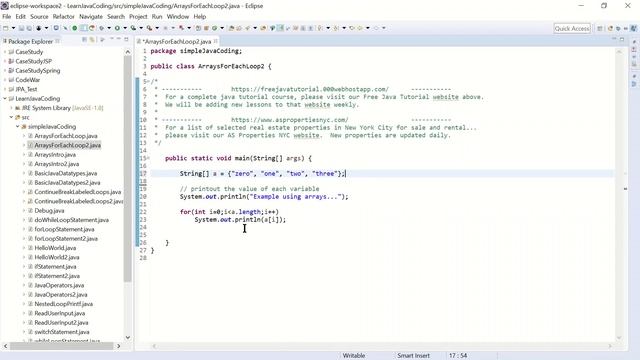Maximize the Package Explorer view
The height and width of the screenshot is (360, 640).
(x=127, y=40)
